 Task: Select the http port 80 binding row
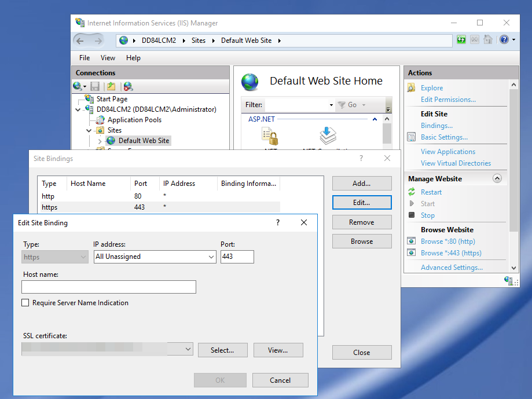point(160,196)
